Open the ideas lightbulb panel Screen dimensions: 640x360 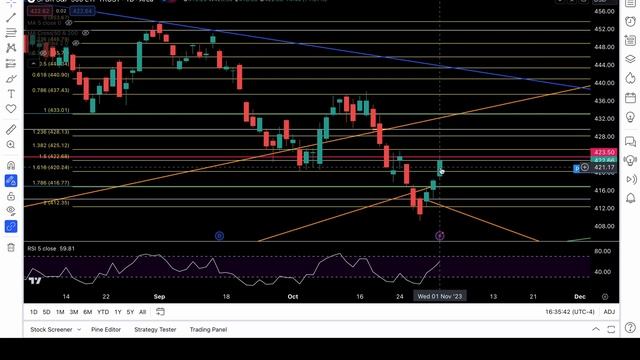coord(630,117)
